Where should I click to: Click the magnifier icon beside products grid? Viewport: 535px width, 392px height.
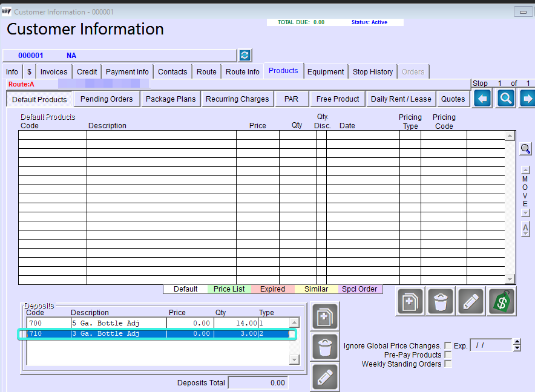point(525,149)
